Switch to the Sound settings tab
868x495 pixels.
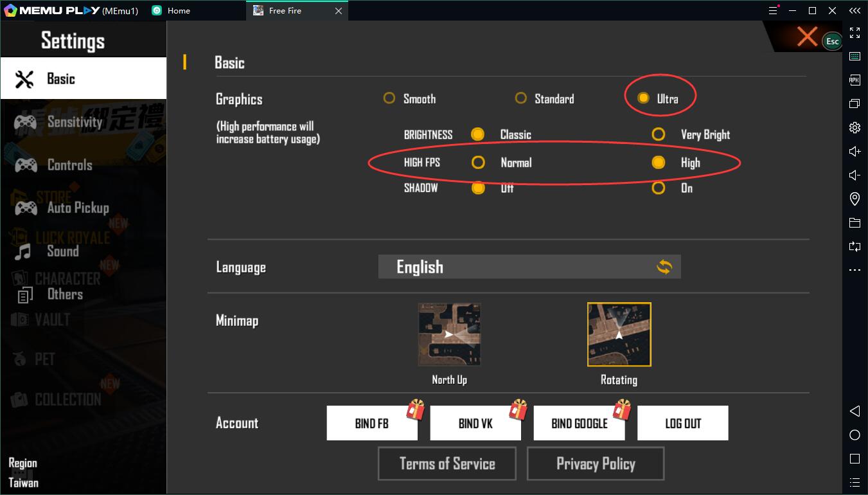[x=62, y=251]
